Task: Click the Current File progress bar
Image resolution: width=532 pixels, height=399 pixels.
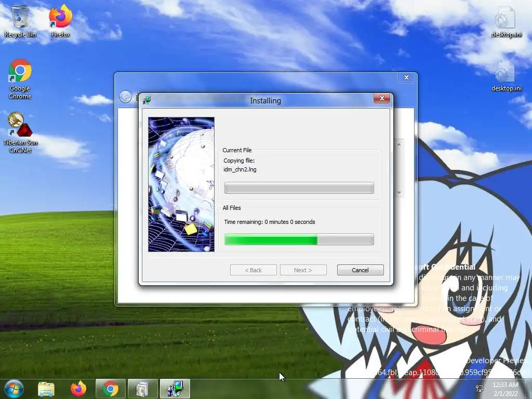Action: (299, 188)
